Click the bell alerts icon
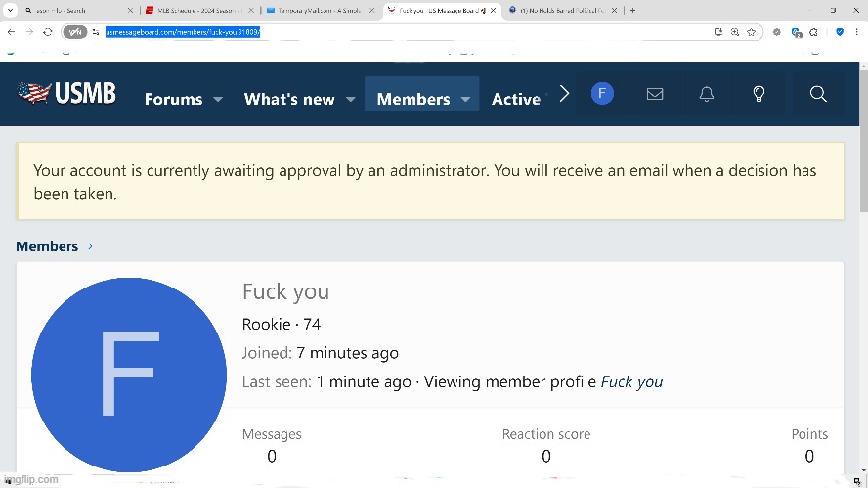 [706, 94]
